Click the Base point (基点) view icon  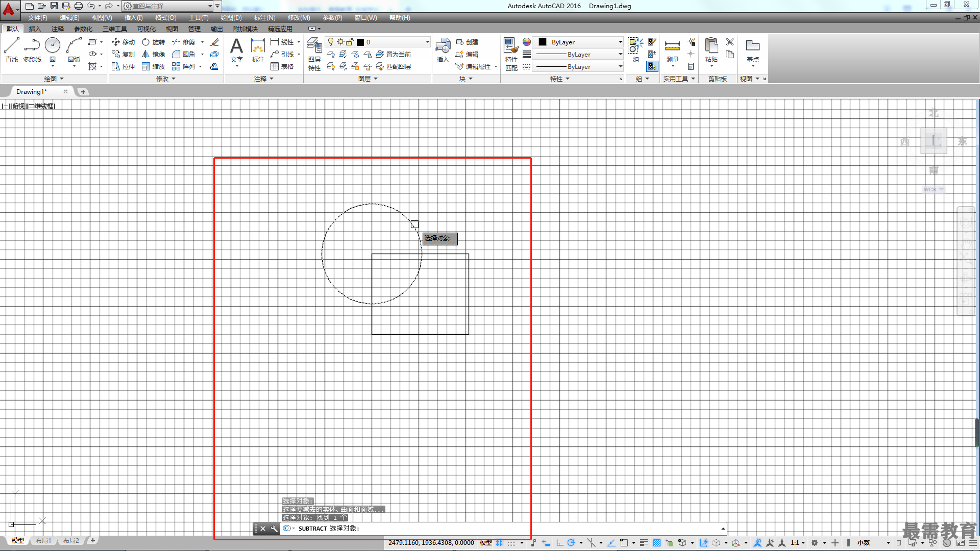click(x=752, y=50)
